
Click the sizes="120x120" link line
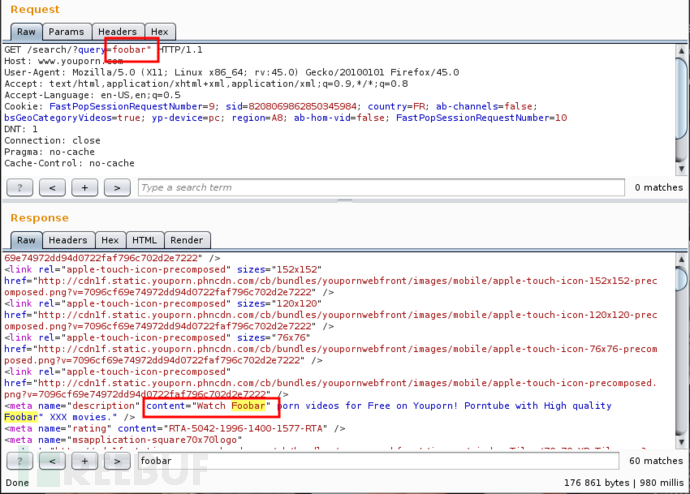(163, 304)
